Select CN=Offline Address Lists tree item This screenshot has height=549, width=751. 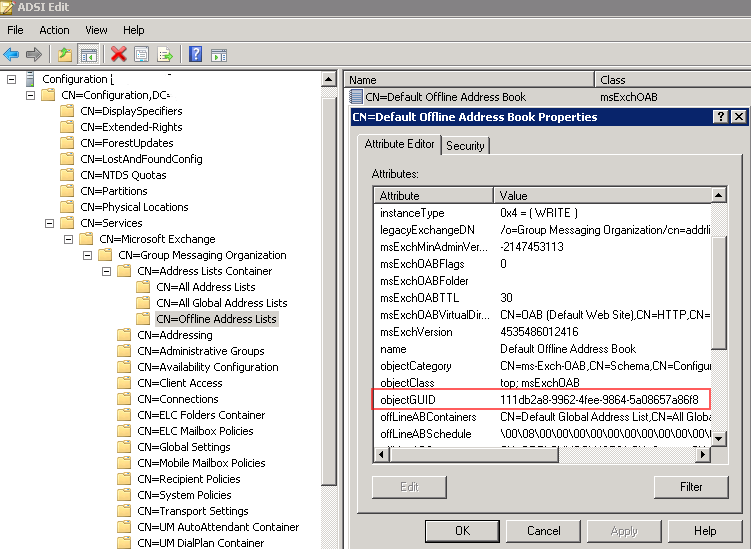(216, 319)
